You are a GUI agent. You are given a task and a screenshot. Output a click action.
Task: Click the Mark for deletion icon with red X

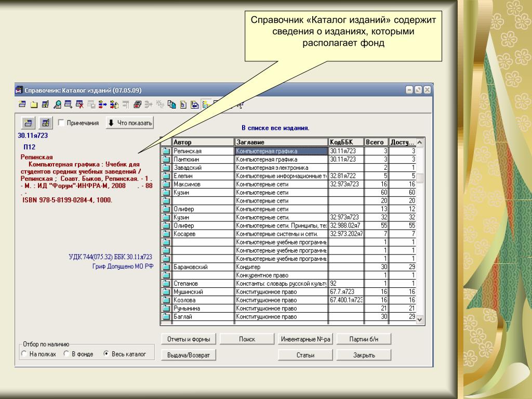(79, 104)
